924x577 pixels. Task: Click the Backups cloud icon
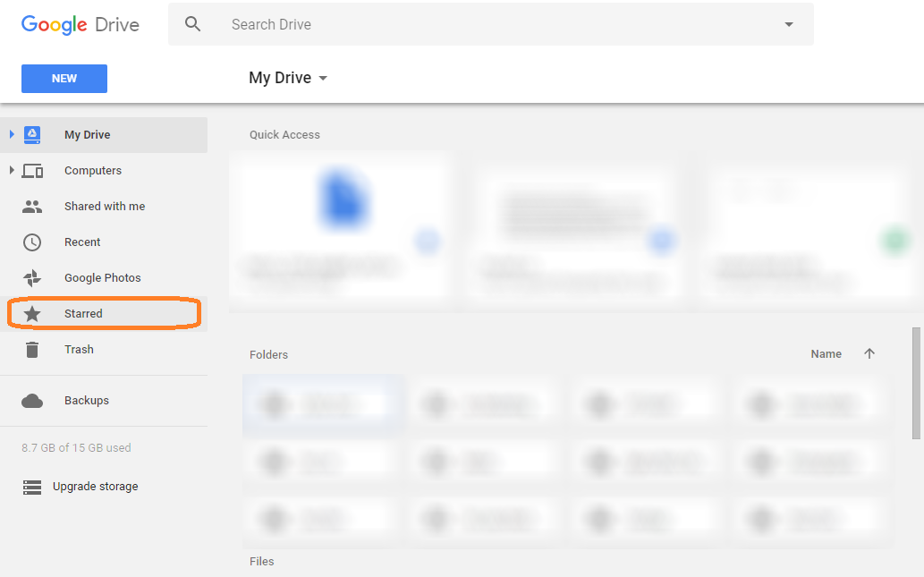click(32, 401)
